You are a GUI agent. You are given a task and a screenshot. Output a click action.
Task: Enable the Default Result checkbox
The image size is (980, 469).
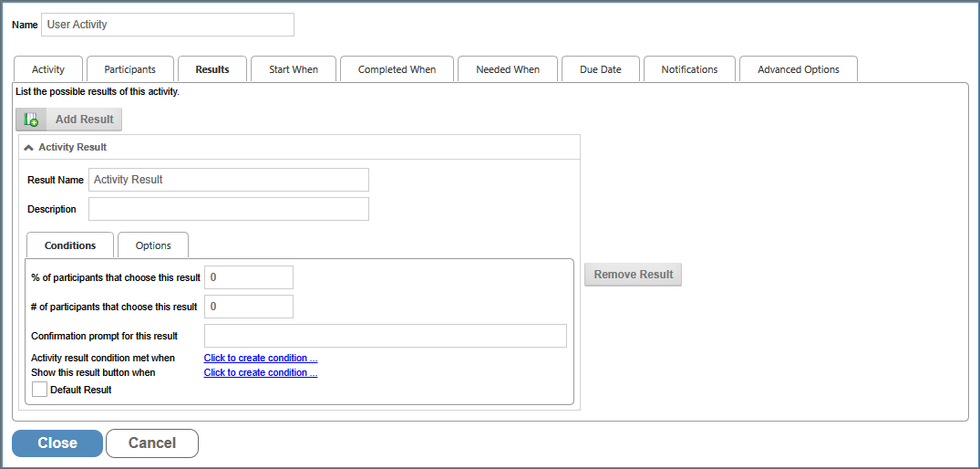(x=39, y=390)
